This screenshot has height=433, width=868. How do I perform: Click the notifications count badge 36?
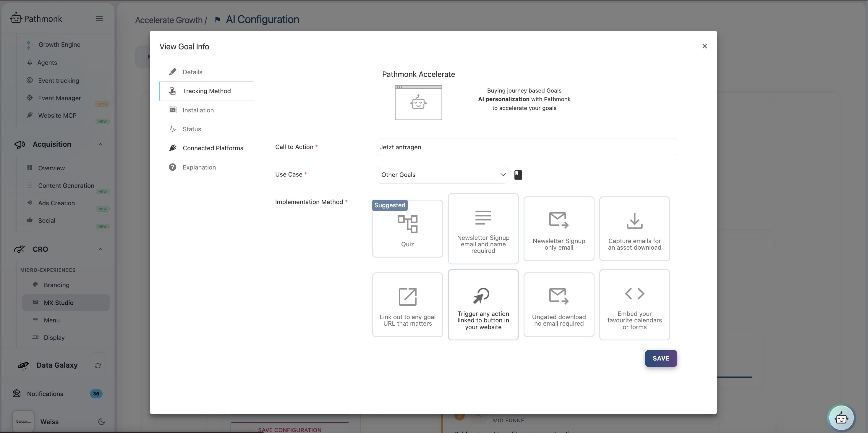[96, 394]
